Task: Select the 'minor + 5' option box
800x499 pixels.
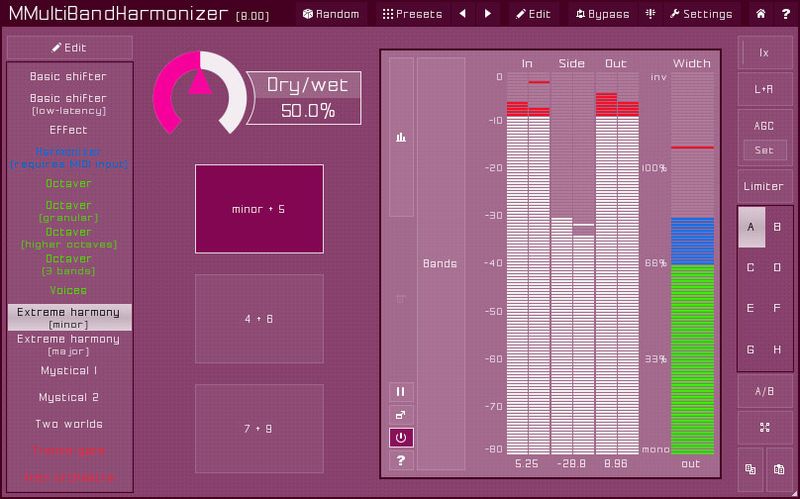Action: point(259,209)
